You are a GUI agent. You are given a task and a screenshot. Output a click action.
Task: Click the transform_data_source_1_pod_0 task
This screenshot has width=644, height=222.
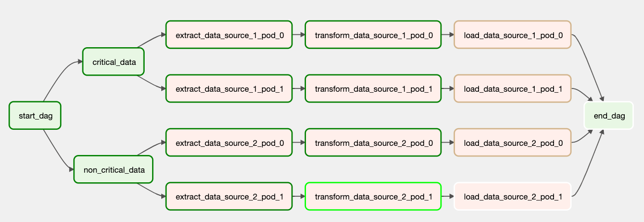(x=373, y=35)
